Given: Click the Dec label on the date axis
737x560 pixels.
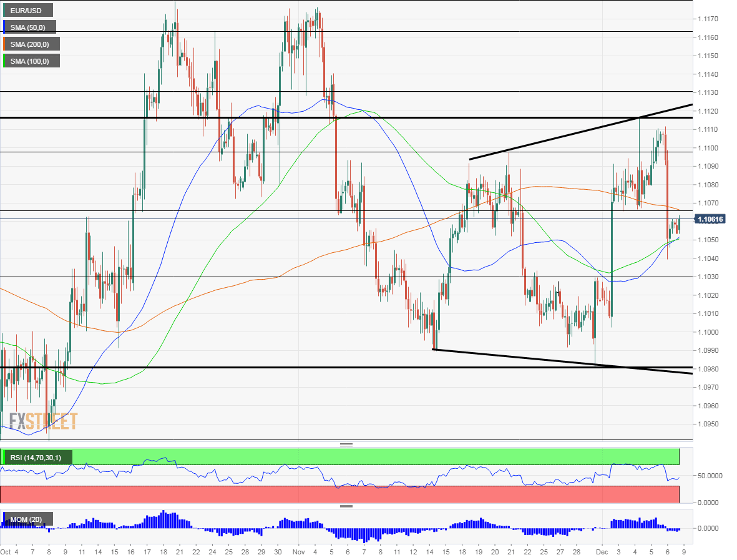Looking at the screenshot, I should [603, 553].
